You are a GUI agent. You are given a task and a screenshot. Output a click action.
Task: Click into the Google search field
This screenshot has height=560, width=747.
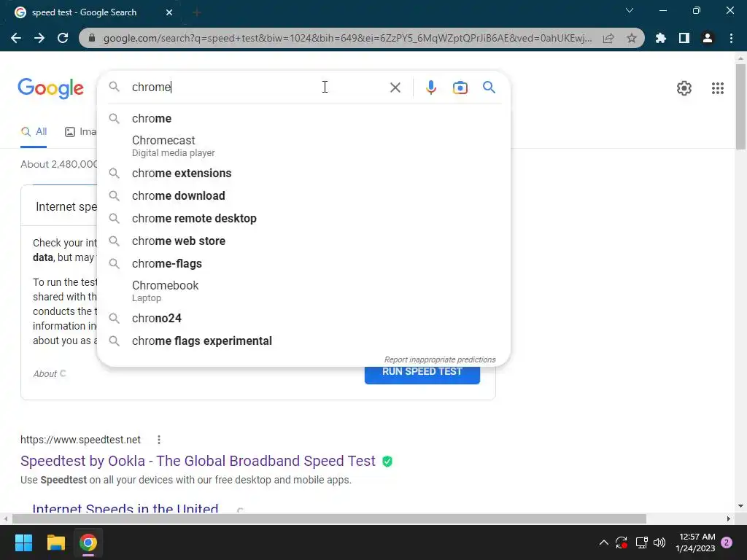(x=258, y=87)
